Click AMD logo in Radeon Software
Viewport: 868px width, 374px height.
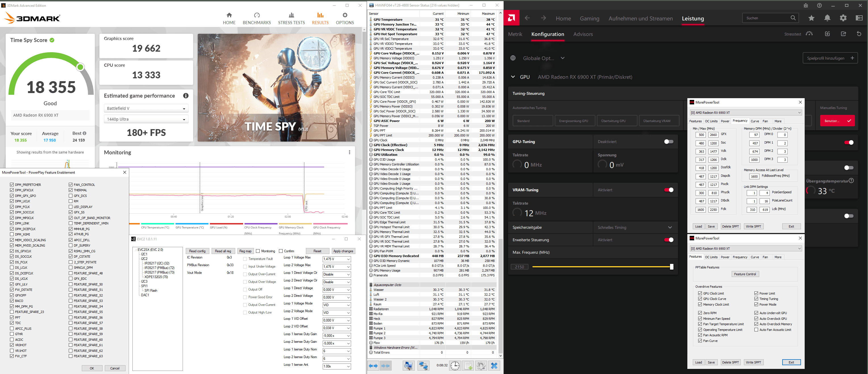coord(512,18)
